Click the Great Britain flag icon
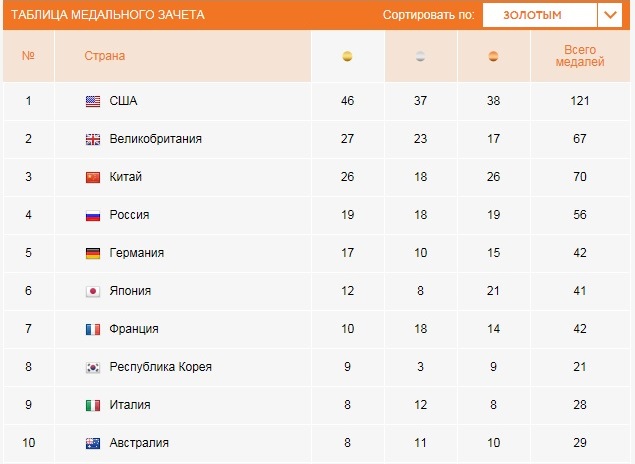The width and height of the screenshot is (635, 464). coord(93,139)
